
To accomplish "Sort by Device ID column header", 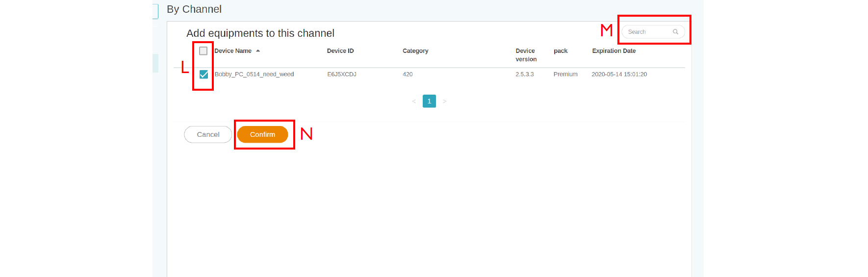I will [340, 51].
